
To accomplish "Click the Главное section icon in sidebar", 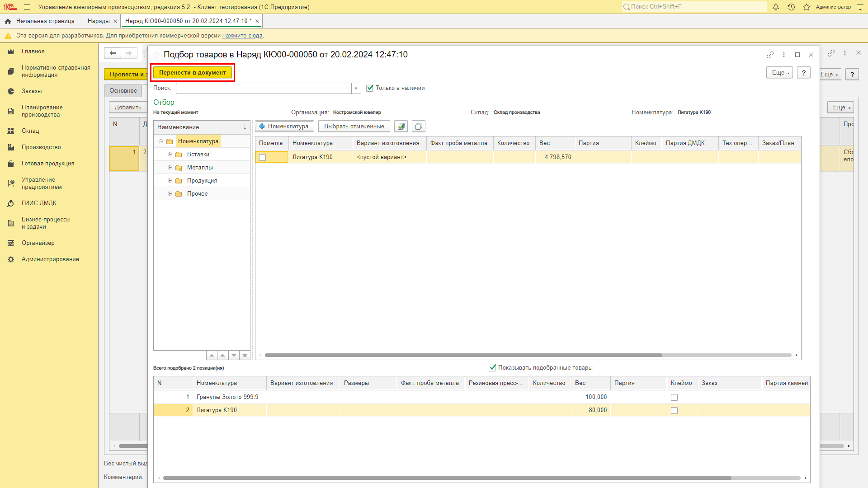I will (11, 52).
